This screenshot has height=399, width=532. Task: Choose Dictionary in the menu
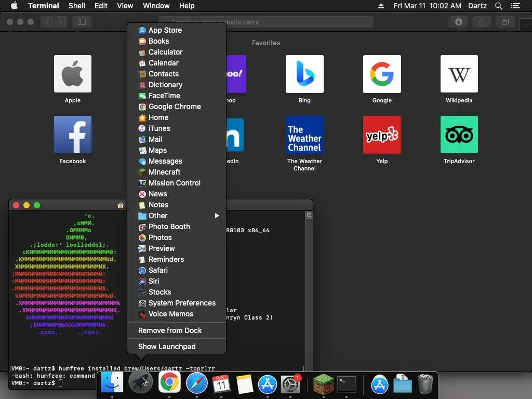(177, 85)
